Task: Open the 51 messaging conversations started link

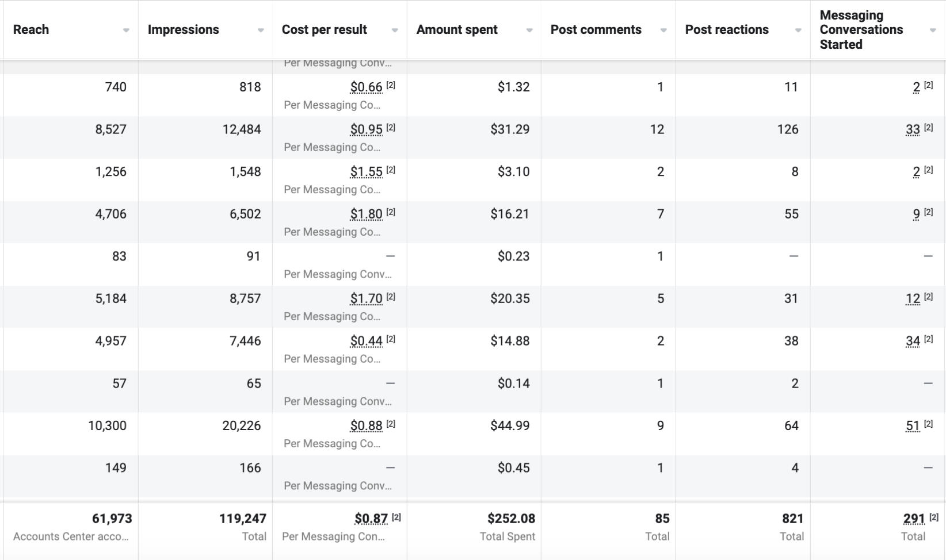Action: tap(913, 426)
